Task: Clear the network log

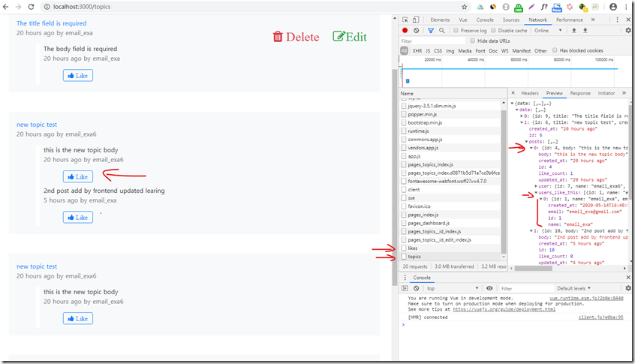Action: pyautogui.click(x=417, y=30)
